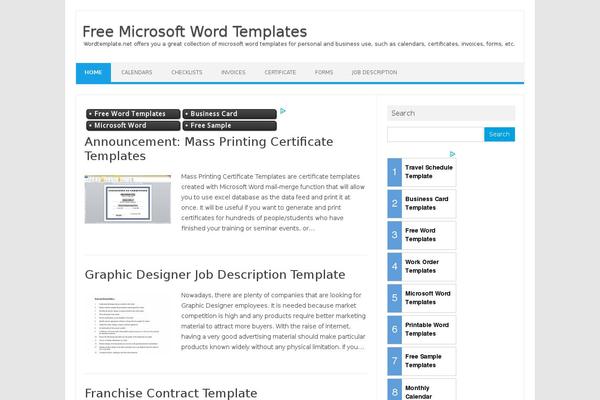Click the Microsoft Word ad pill
The height and width of the screenshot is (400, 600).
coord(133,126)
